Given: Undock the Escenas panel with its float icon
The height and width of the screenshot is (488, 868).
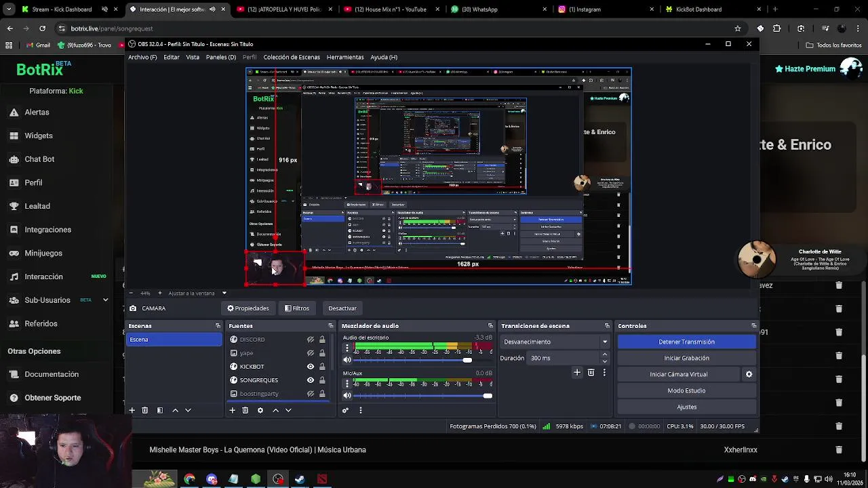Looking at the screenshot, I should click(218, 326).
